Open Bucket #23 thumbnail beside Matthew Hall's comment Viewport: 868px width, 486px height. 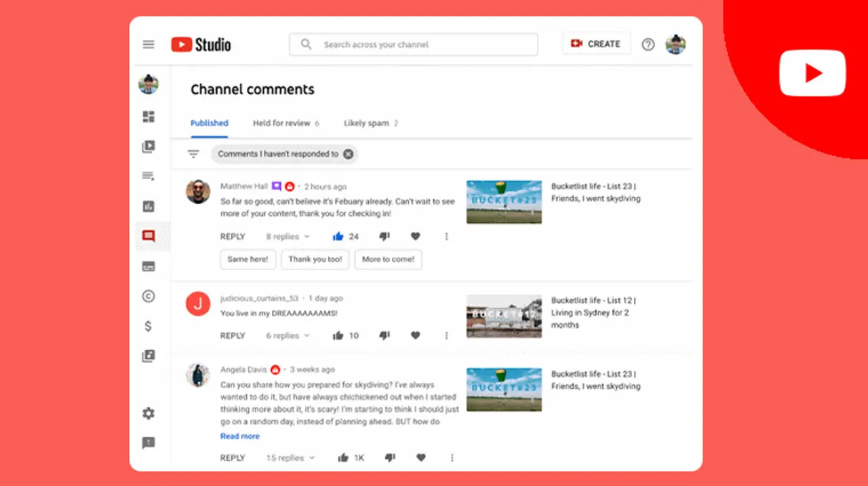[504, 202]
